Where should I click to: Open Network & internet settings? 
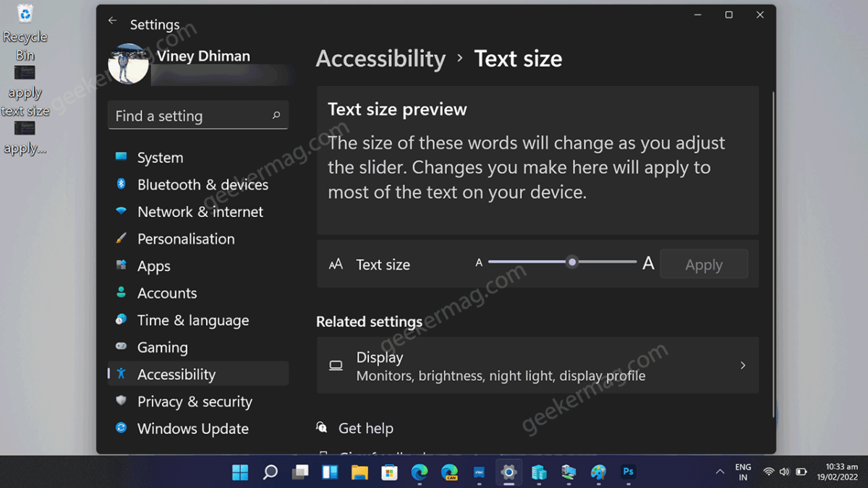click(200, 211)
